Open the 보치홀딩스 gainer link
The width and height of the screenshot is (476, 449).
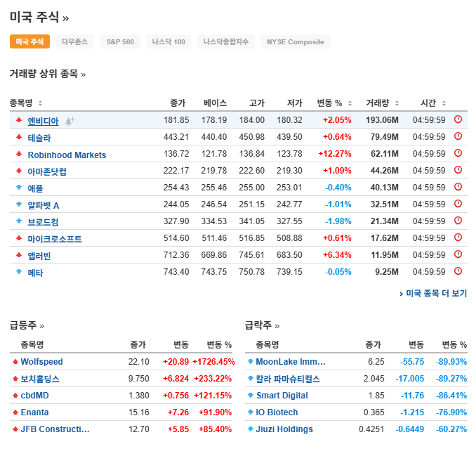[40, 379]
